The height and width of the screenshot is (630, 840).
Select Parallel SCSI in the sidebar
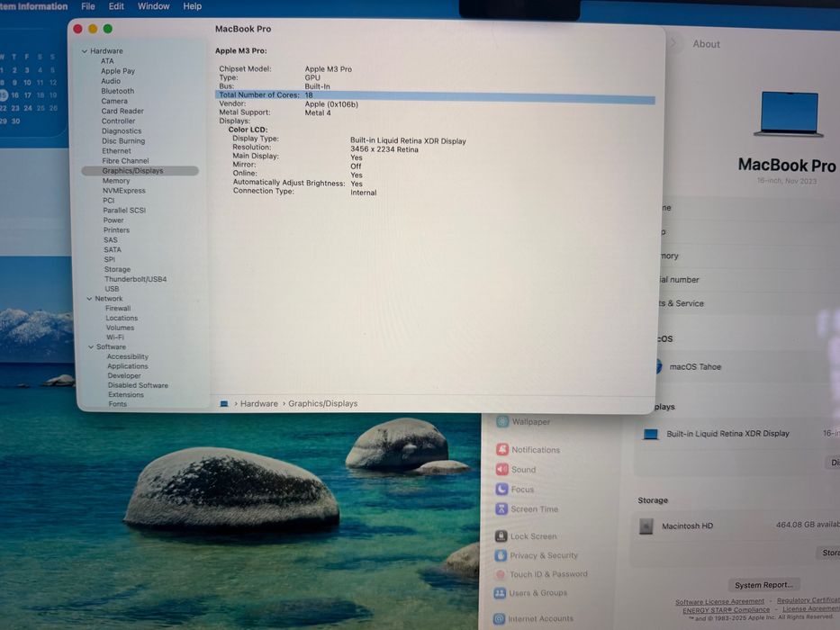[x=124, y=211]
